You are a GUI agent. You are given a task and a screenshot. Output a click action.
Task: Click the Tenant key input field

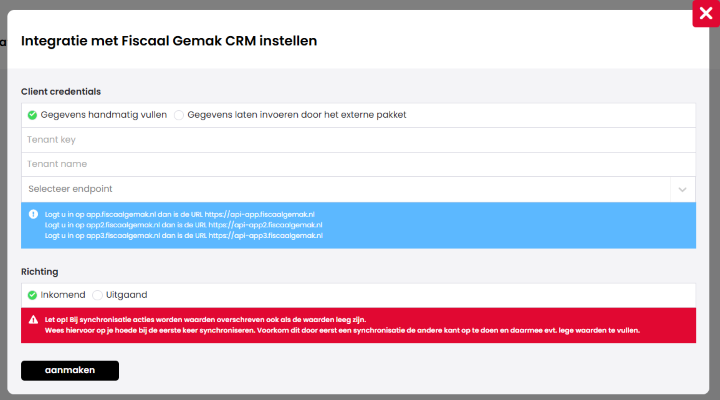(x=358, y=140)
